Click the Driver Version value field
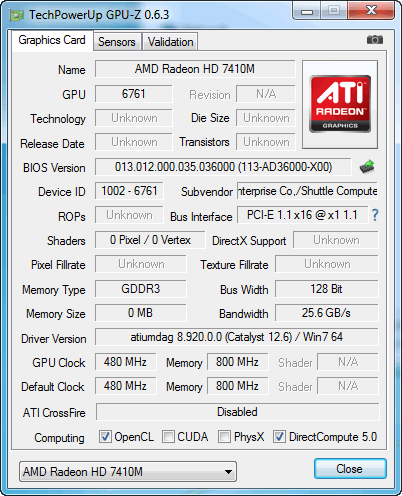The width and height of the screenshot is (402, 496). (x=237, y=337)
